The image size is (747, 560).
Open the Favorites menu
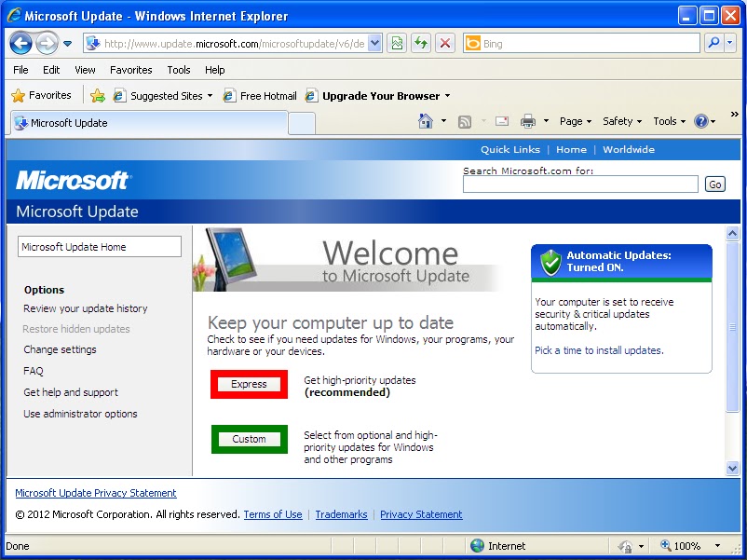(131, 70)
